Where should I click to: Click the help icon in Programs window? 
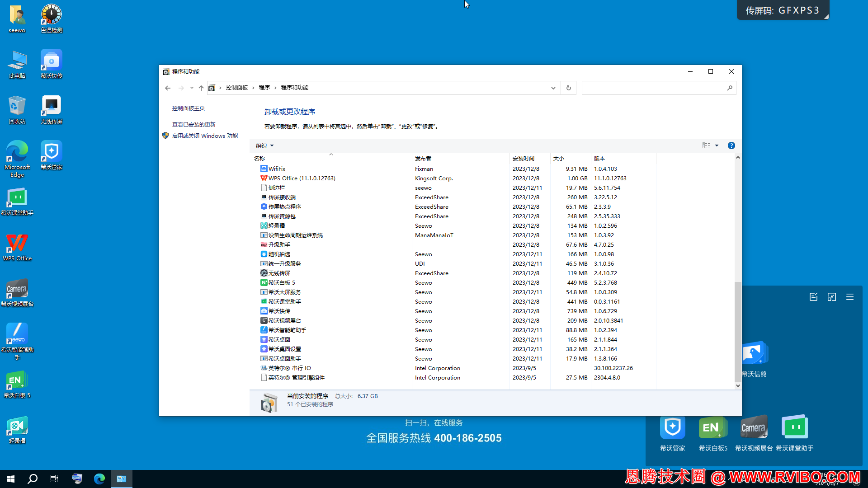731,145
